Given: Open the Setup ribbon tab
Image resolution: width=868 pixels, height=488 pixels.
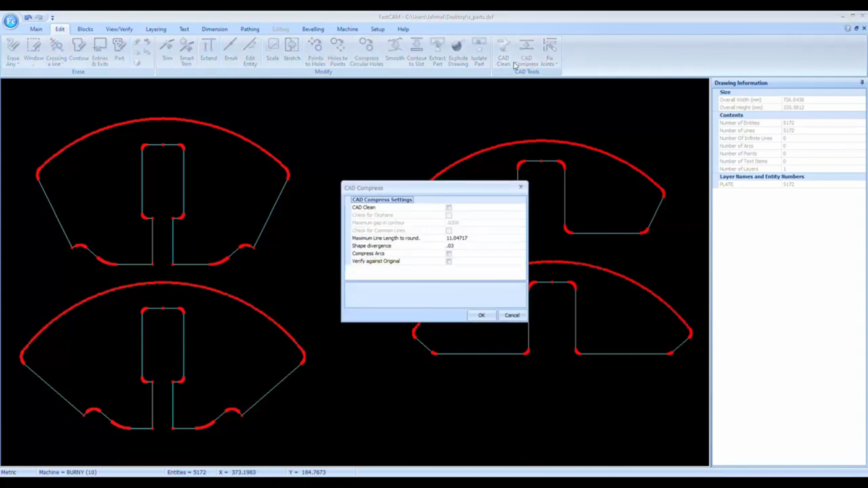Looking at the screenshot, I should [x=378, y=30].
